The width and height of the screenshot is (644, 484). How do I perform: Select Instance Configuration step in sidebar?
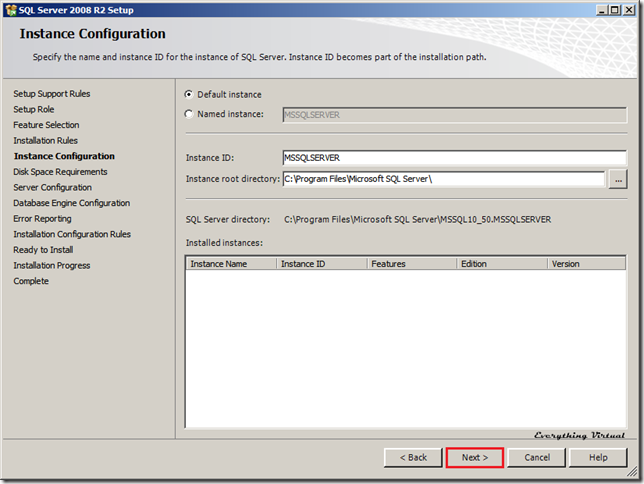pyautogui.click(x=64, y=156)
